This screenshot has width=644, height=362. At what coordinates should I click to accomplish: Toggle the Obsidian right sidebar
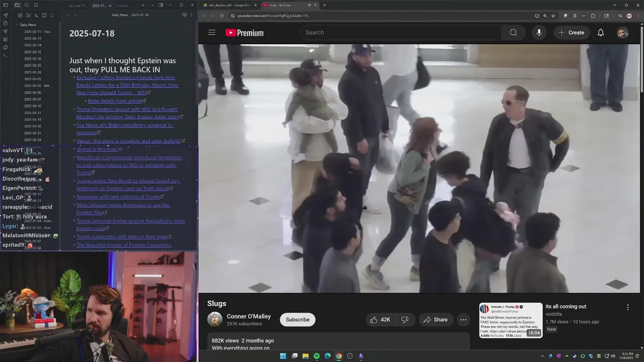tap(160, 5)
